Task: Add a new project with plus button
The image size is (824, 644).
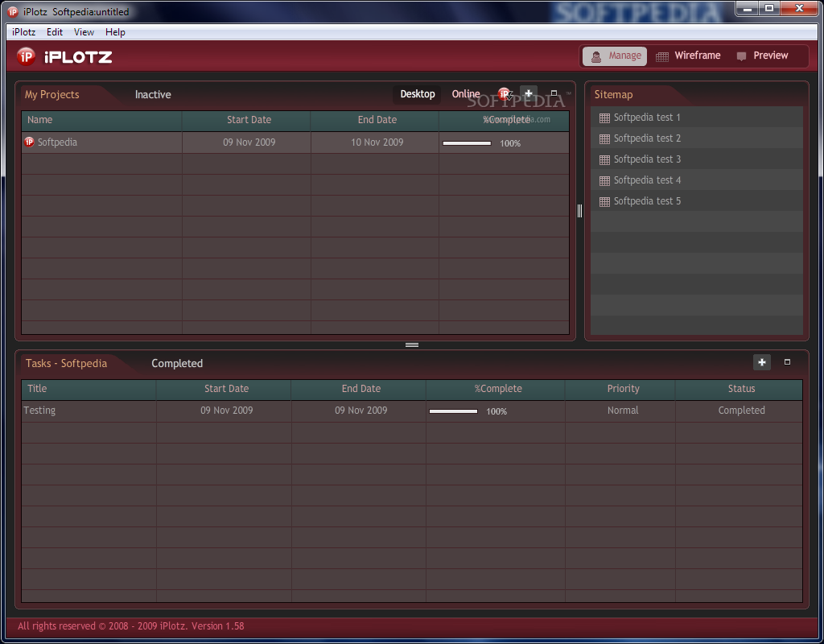Action: [x=529, y=93]
